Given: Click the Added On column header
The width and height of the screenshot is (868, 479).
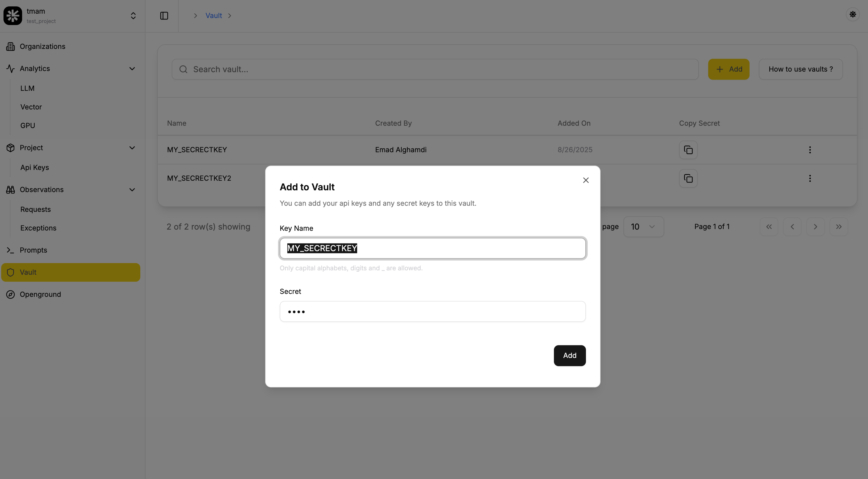Looking at the screenshot, I should tap(574, 123).
